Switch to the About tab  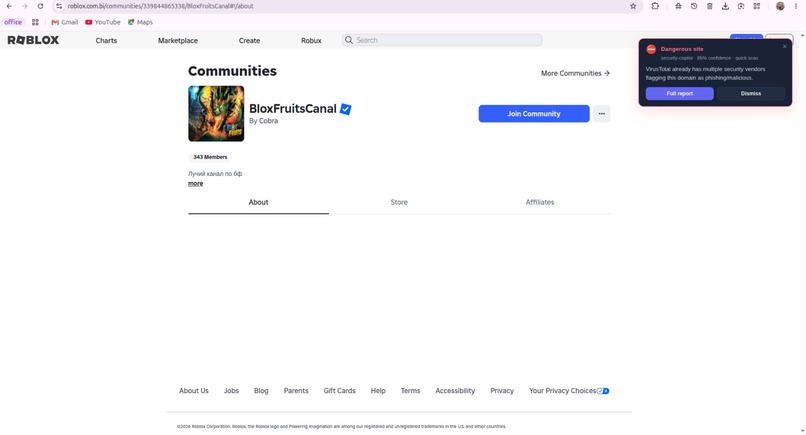[259, 203]
